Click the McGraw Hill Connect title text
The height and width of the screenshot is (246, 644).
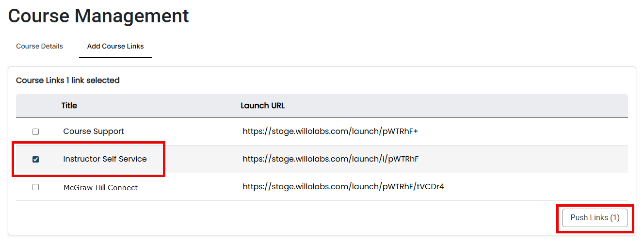click(100, 187)
